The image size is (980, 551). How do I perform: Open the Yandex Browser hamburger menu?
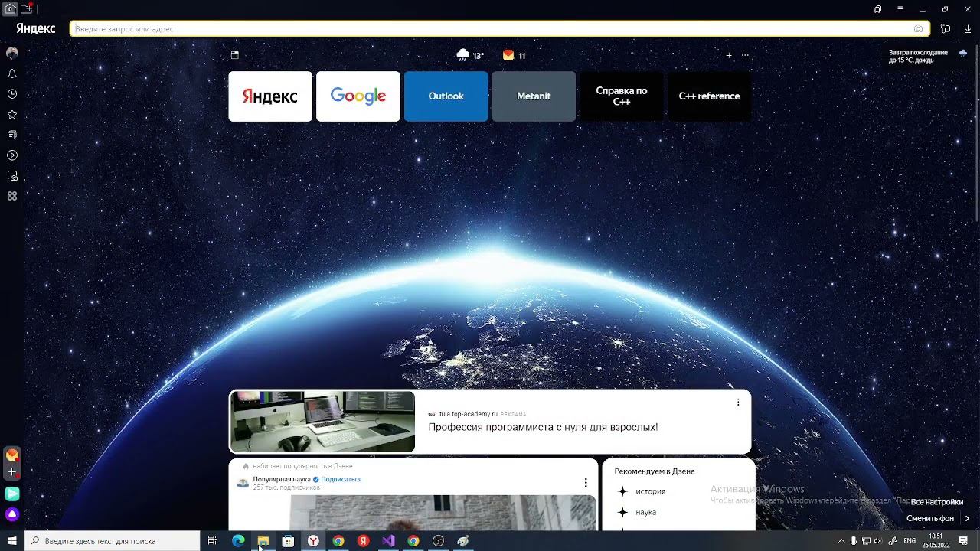pyautogui.click(x=900, y=9)
